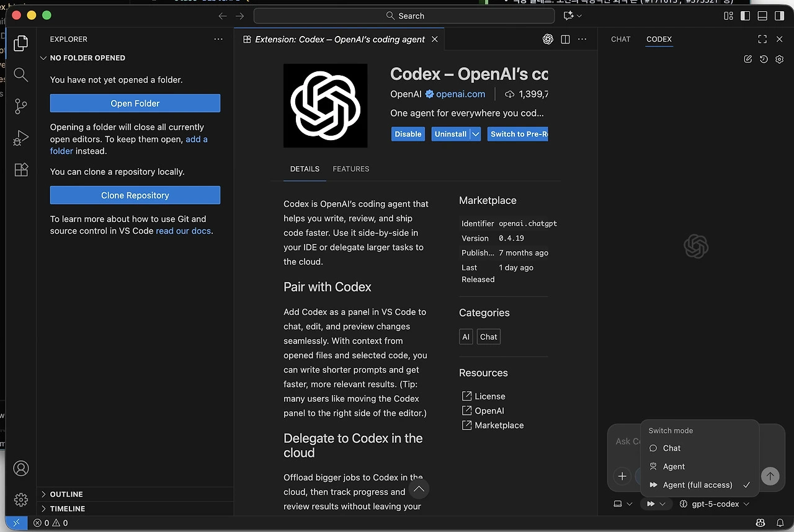Click the Chat category tag
794x532 pixels.
coord(489,337)
